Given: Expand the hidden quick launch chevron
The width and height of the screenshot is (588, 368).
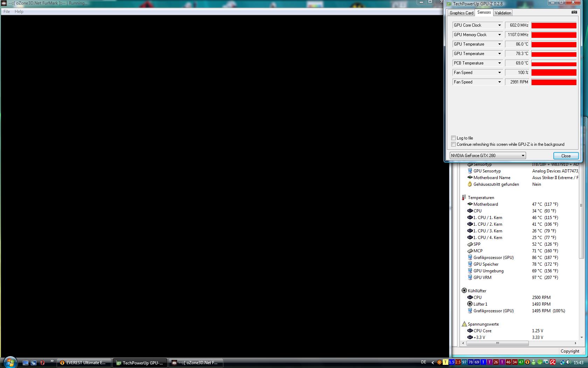Looking at the screenshot, I should (x=52, y=361).
